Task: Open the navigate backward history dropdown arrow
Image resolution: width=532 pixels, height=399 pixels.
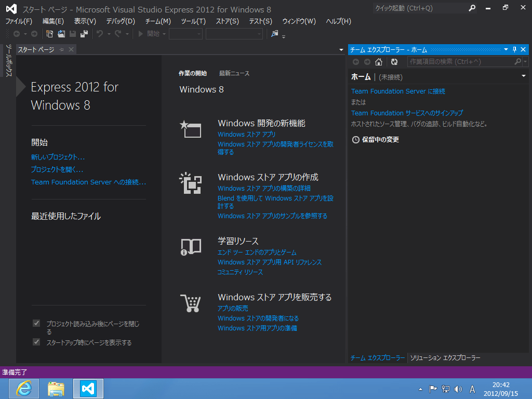Action: pyautogui.click(x=25, y=34)
